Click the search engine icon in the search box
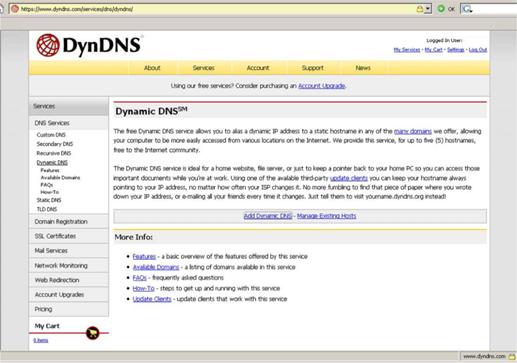This screenshot has width=517, height=363. point(467,9)
